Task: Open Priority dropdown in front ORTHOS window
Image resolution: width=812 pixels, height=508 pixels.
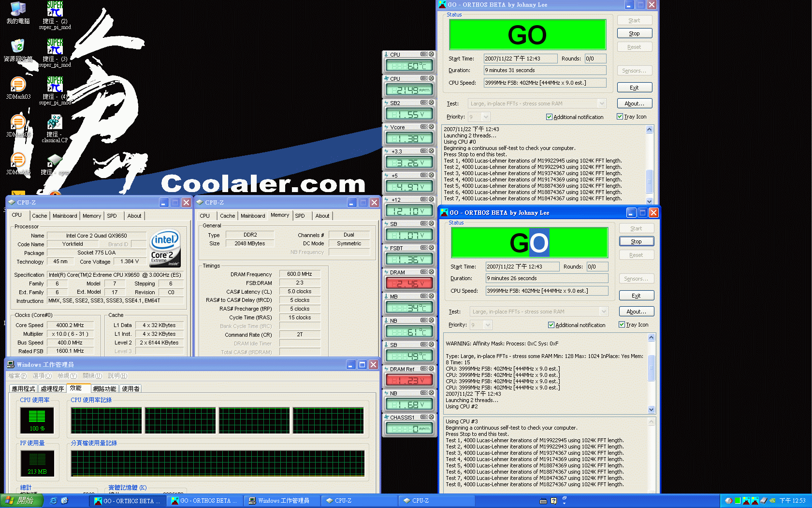Action: (x=488, y=325)
